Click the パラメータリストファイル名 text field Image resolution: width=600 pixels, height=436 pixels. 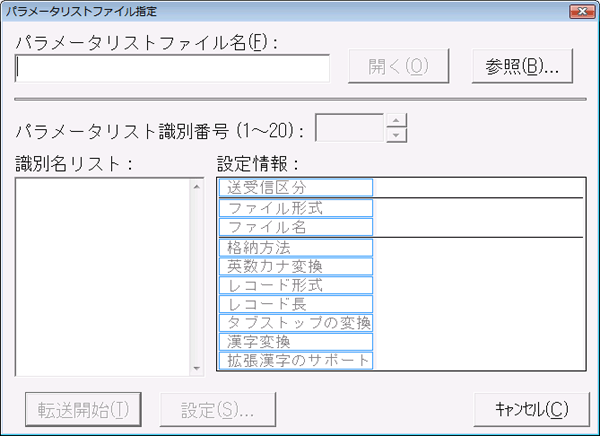(x=172, y=69)
